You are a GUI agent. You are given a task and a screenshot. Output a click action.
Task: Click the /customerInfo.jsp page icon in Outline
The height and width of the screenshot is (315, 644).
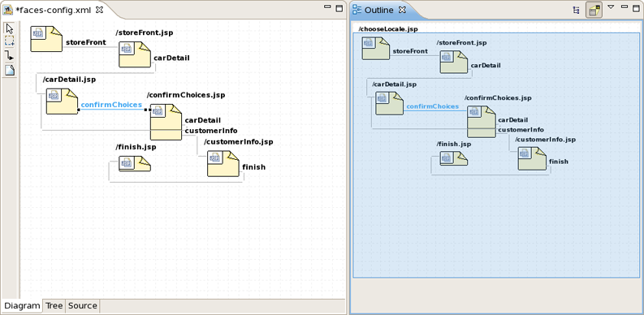click(x=532, y=158)
